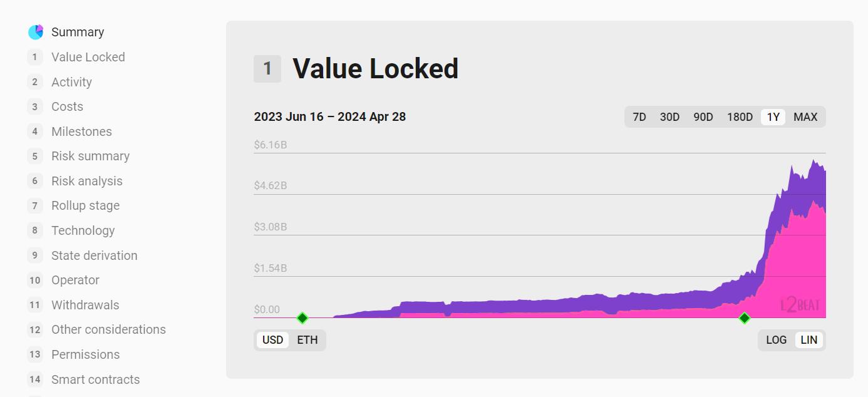The width and height of the screenshot is (868, 397).
Task: Click the green milestone diamond near chart's right
Action: click(745, 318)
